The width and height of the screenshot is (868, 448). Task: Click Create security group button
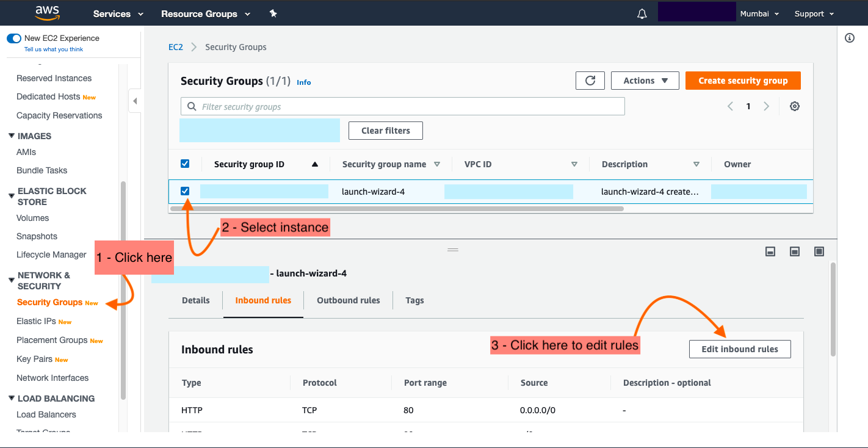tap(742, 81)
